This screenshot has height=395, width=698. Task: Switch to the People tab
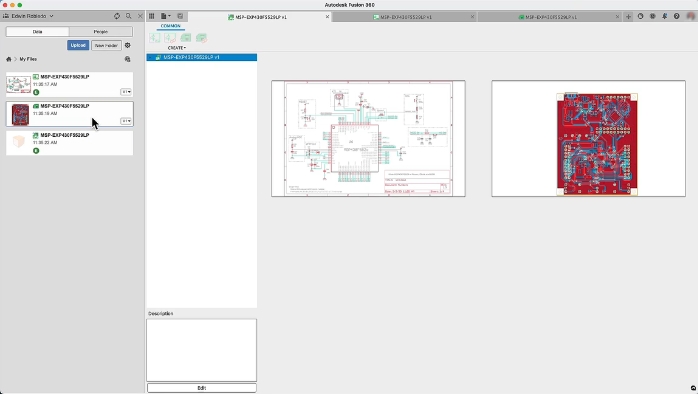click(101, 32)
